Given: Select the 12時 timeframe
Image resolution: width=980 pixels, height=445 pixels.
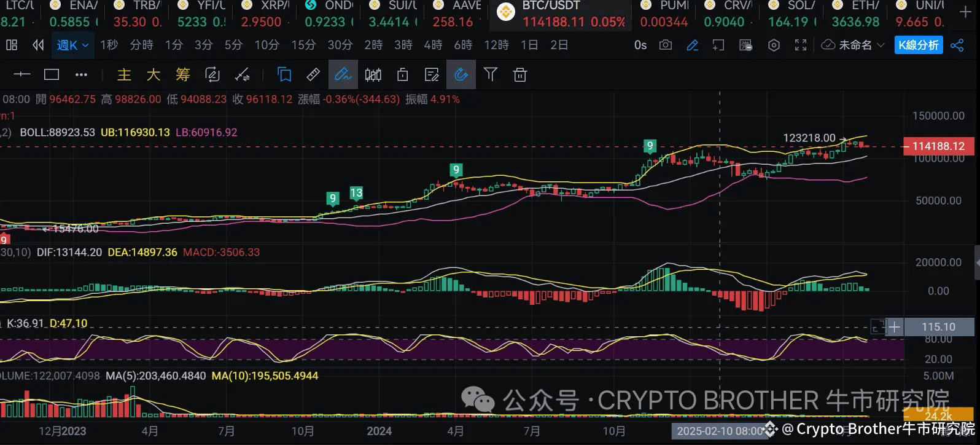Looking at the screenshot, I should pos(497,45).
